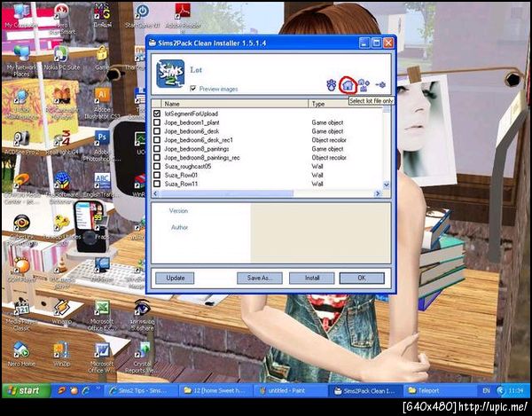Click the house icon to select lot only

tap(348, 85)
